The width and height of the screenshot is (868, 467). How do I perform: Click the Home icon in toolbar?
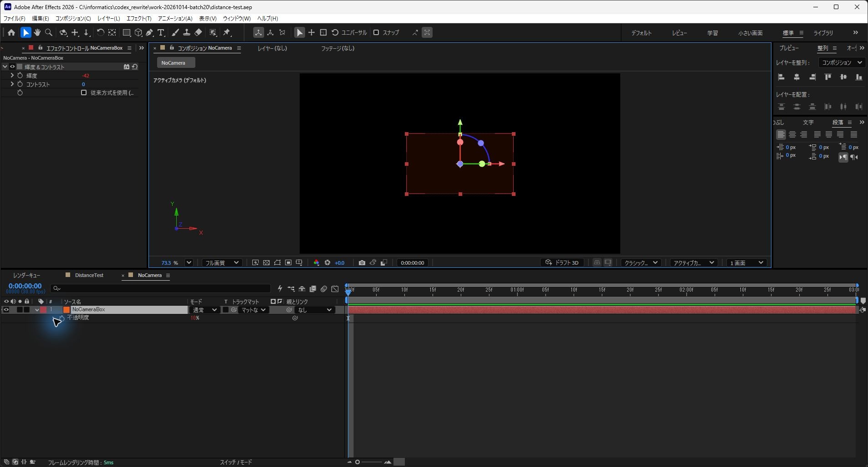(x=11, y=32)
